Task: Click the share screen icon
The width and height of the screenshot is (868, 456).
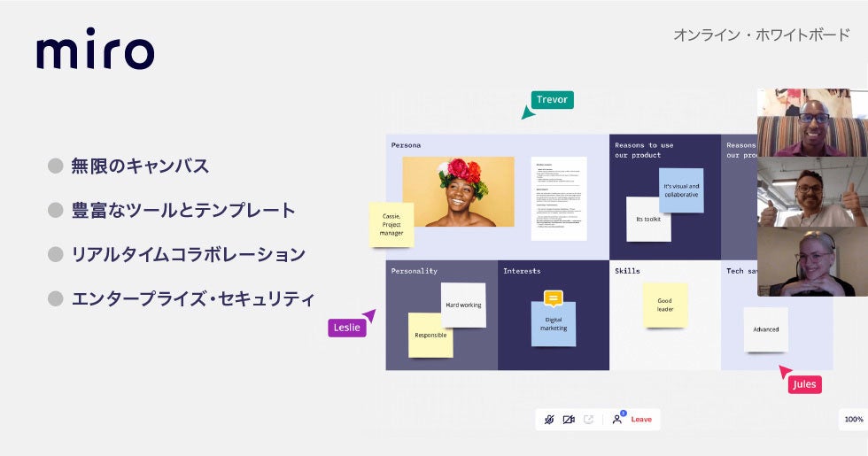Action: [x=588, y=420]
